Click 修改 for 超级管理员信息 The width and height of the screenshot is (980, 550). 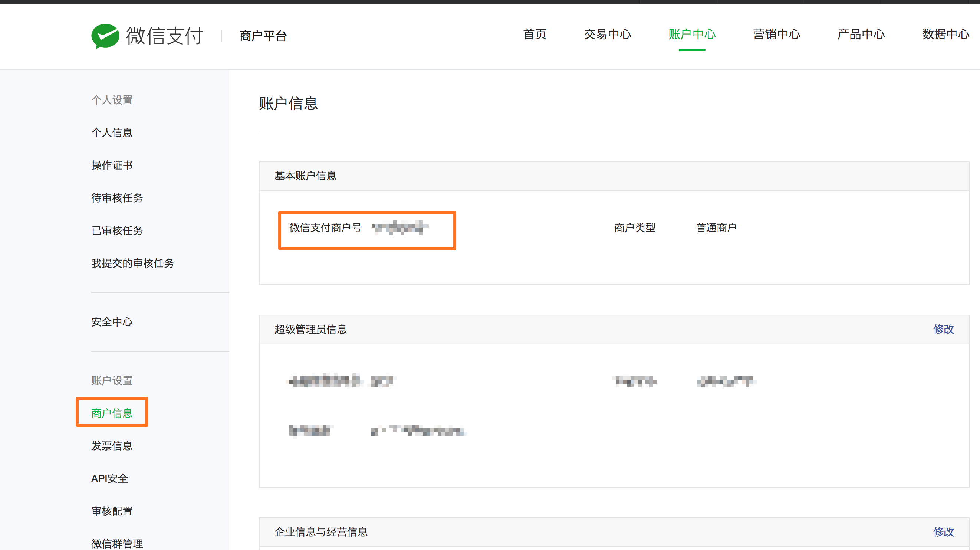944,329
